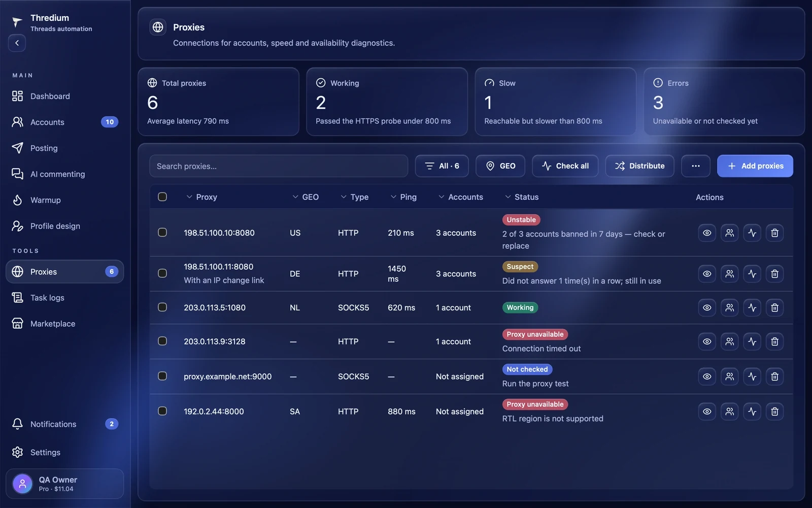The image size is (812, 508).
Task: View details of proxy 203.0.113.9:3128
Action: (707, 341)
